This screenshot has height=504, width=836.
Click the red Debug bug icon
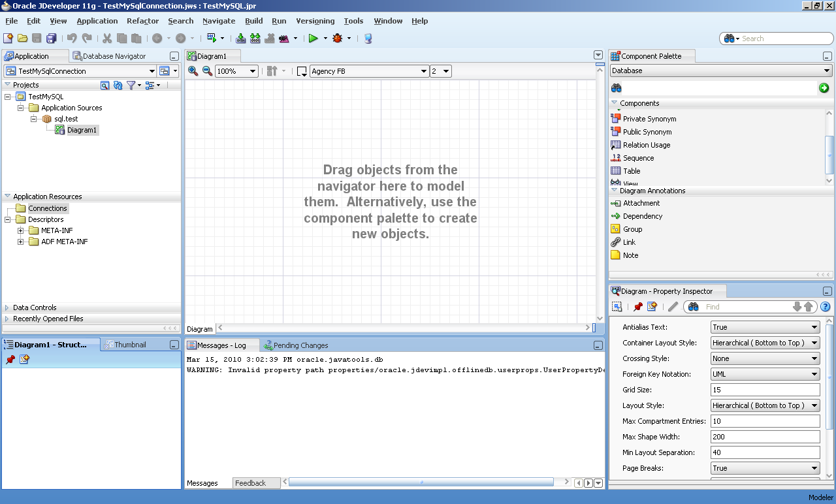(x=337, y=39)
